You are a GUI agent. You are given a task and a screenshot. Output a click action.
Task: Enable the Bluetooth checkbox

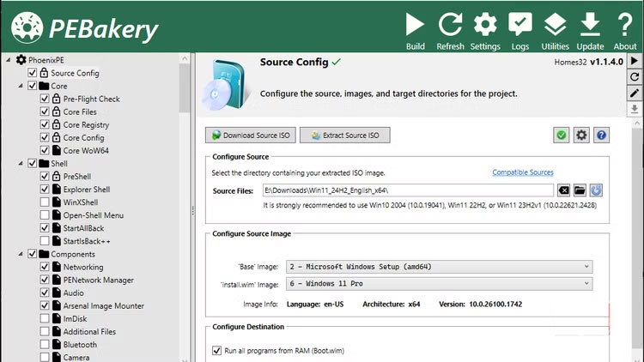45,344
